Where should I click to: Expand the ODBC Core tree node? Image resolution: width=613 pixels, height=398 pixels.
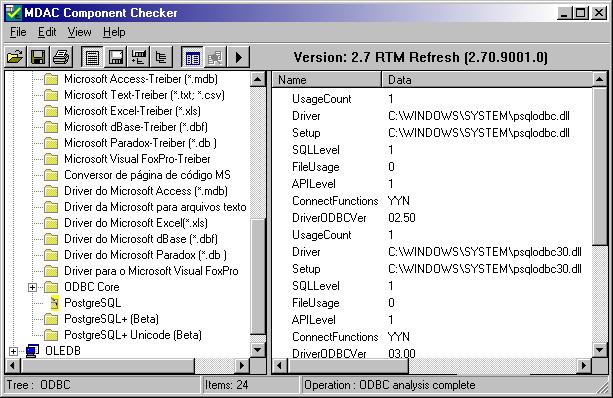[32, 287]
